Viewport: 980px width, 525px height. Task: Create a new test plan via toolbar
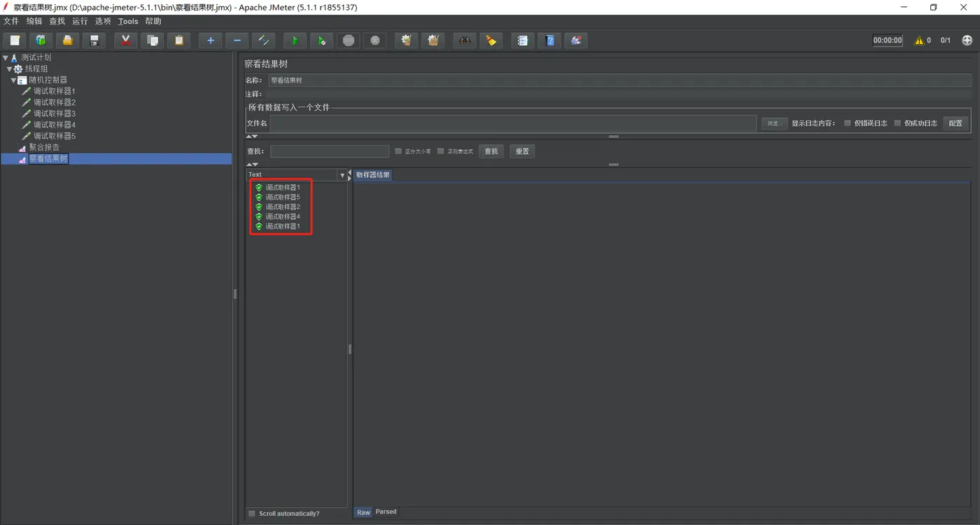14,41
